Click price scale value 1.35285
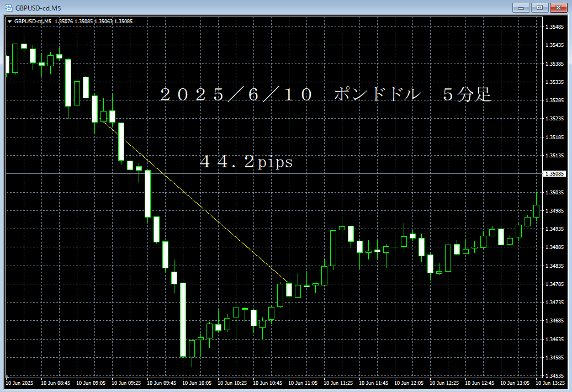This screenshot has width=572, height=392. click(554, 100)
